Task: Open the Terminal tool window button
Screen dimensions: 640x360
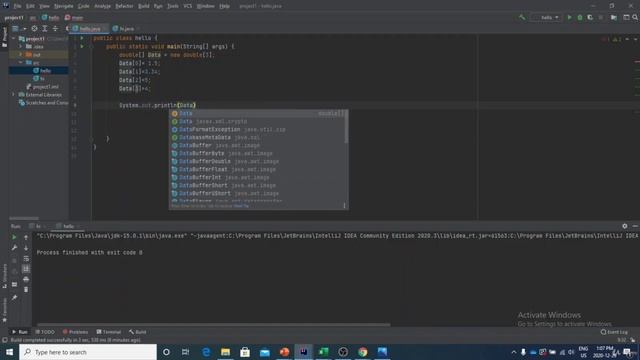Action: pos(108,332)
